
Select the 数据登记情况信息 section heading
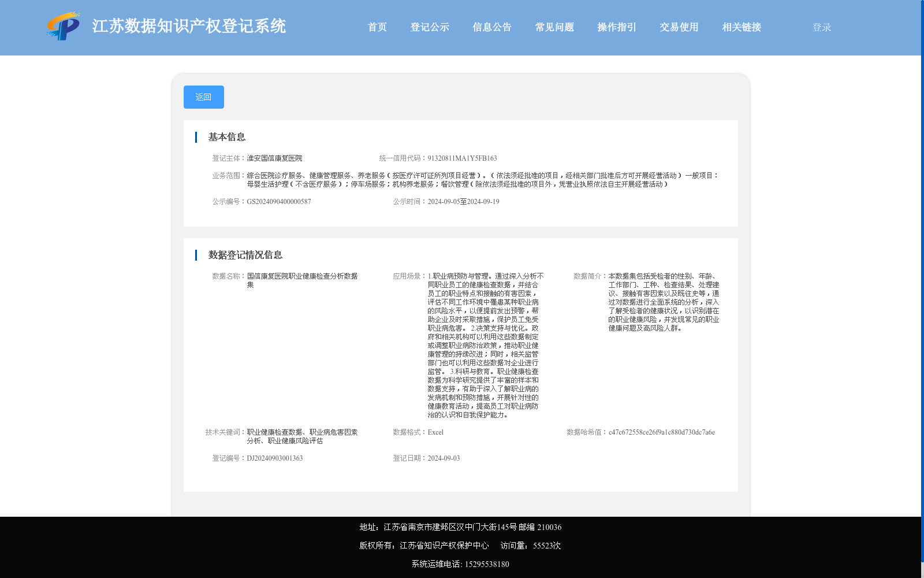point(245,255)
